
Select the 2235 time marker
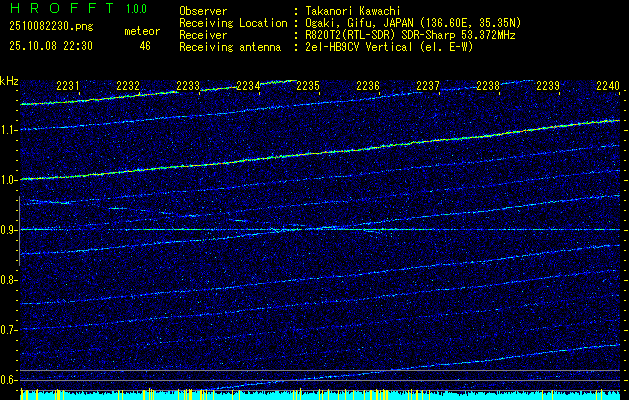[x=308, y=87]
